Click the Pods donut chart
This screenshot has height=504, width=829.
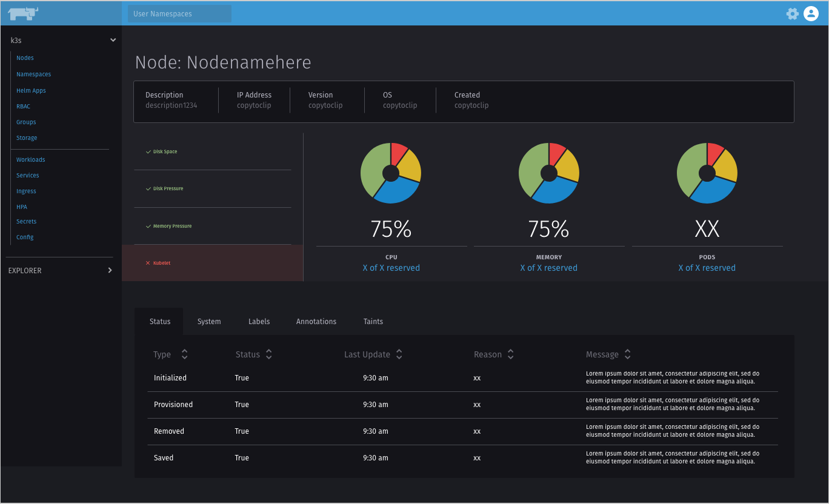(x=707, y=173)
